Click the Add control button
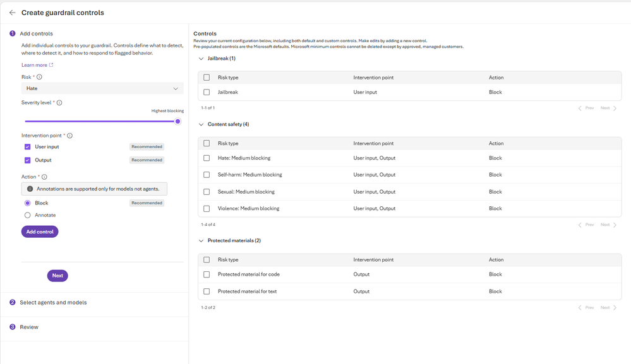Image resolution: width=631 pixels, height=364 pixels. [40, 232]
